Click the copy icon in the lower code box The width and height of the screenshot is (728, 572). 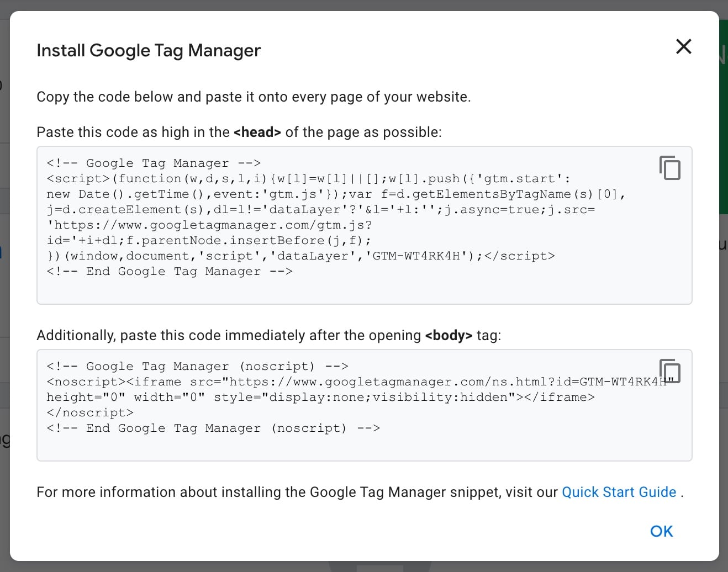pos(670,370)
